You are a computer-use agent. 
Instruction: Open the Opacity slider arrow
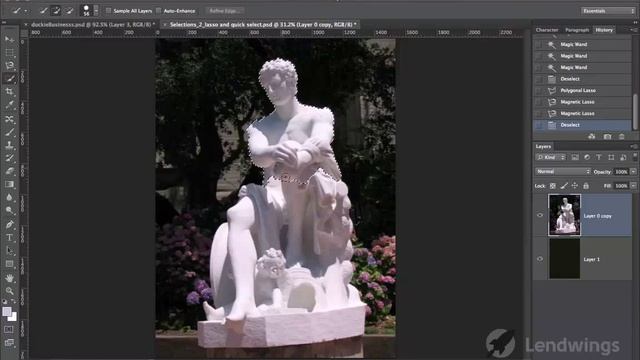(633, 172)
